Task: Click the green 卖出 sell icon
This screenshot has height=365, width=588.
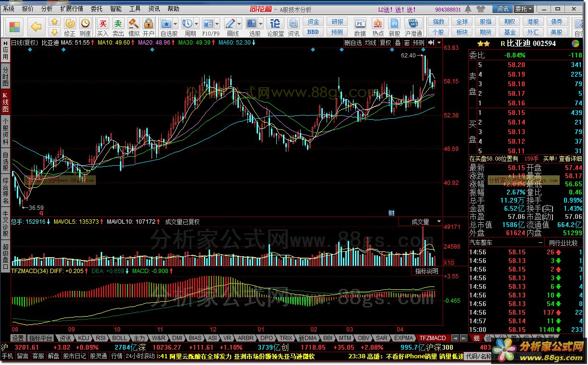Action: [x=118, y=27]
